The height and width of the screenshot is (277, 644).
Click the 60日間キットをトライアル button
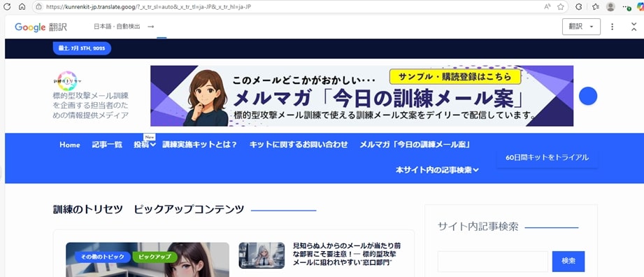tap(547, 157)
